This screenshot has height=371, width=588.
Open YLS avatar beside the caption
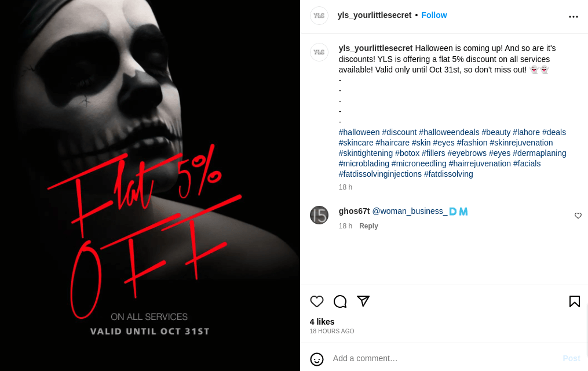[319, 52]
